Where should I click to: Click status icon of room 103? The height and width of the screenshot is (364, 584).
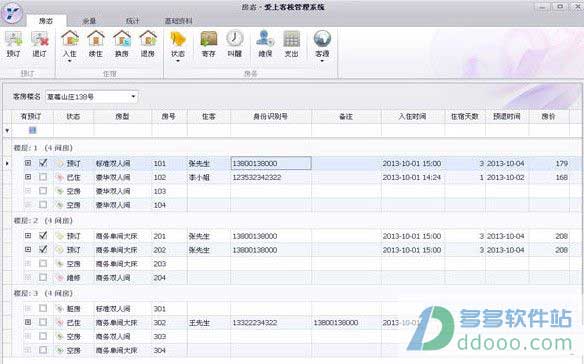coord(60,191)
